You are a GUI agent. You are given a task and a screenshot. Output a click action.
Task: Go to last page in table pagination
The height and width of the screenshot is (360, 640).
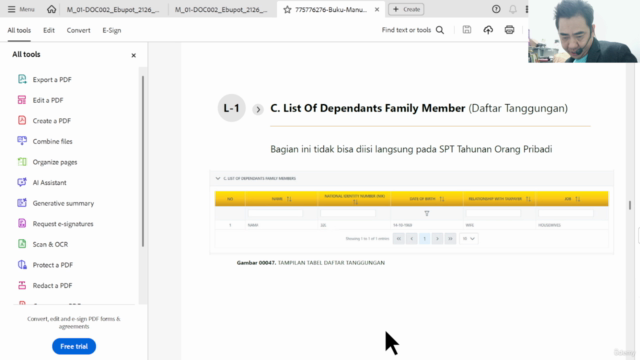(450, 239)
